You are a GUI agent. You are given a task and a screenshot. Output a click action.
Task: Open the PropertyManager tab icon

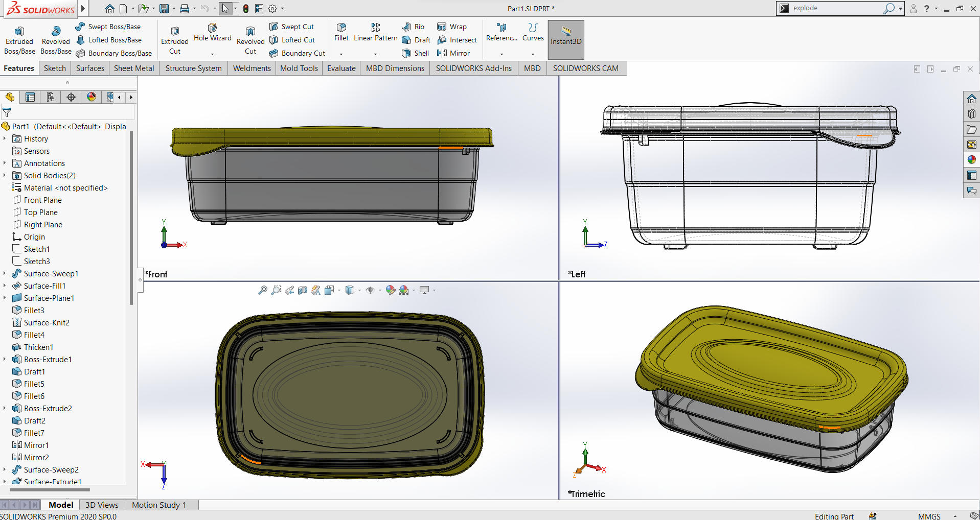tap(30, 97)
